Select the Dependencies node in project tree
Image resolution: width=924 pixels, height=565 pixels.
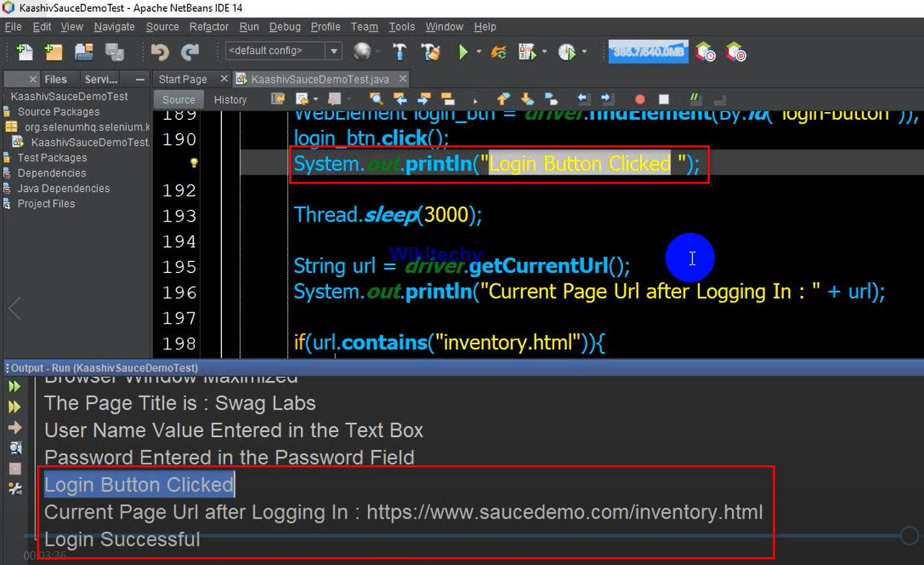[x=51, y=173]
